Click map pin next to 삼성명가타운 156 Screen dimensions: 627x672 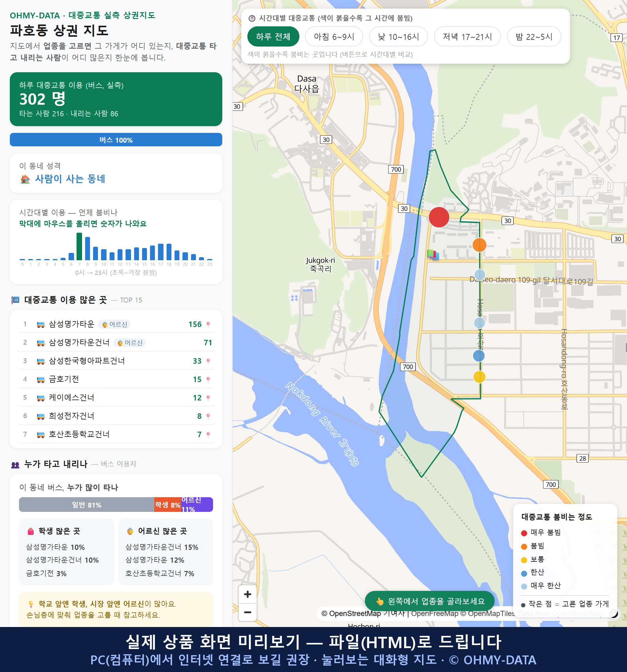click(208, 324)
